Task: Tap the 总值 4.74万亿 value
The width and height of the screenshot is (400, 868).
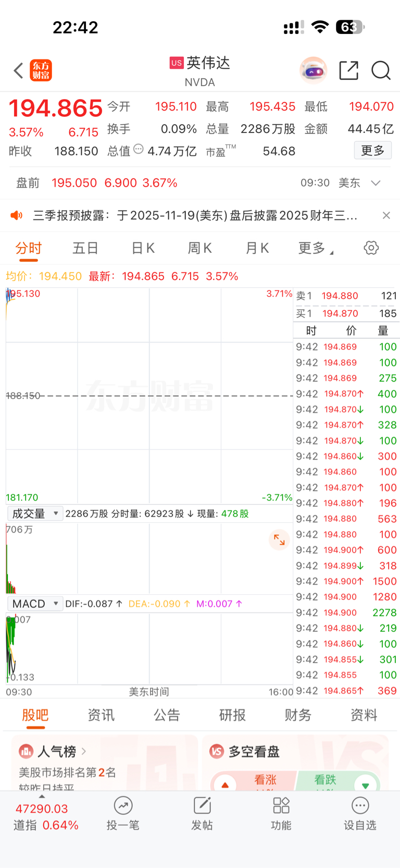Action: pos(172,151)
